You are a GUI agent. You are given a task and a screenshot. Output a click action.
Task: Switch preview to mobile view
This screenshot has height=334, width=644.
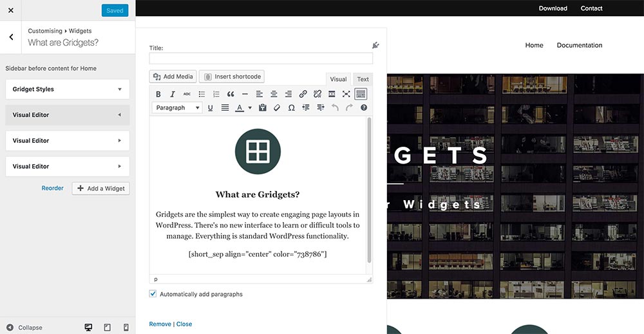(126, 327)
